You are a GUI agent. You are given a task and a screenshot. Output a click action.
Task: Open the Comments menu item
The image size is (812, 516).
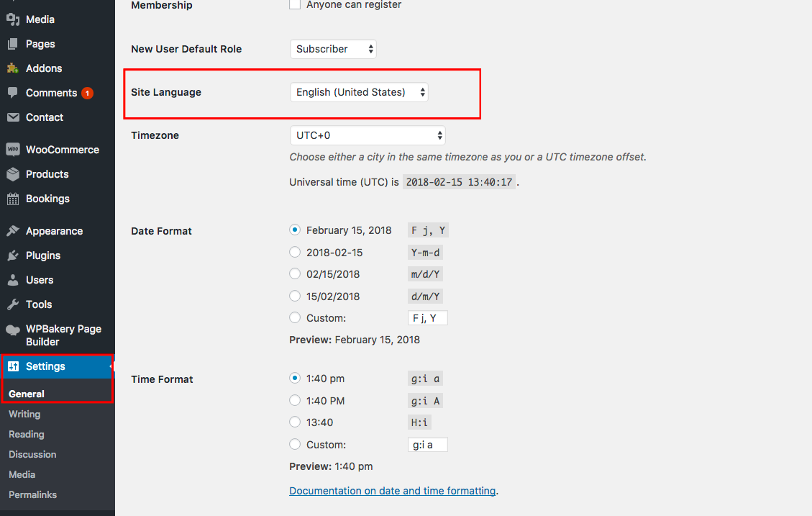[51, 93]
